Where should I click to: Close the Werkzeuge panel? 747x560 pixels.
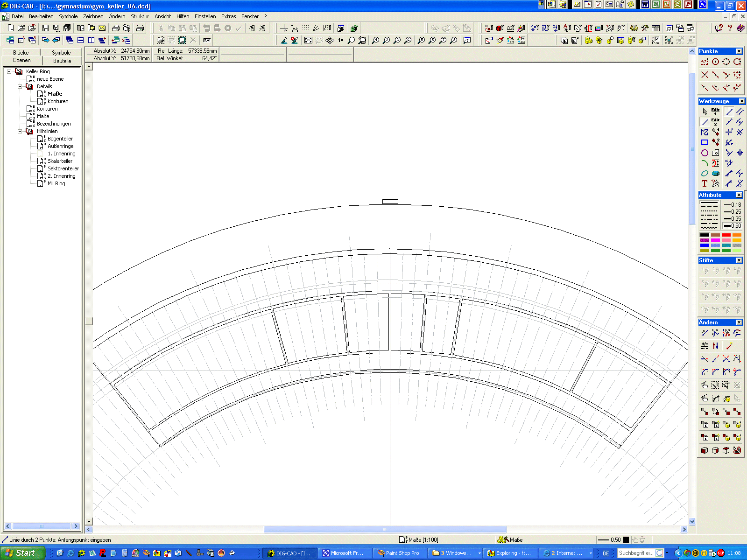tap(741, 101)
